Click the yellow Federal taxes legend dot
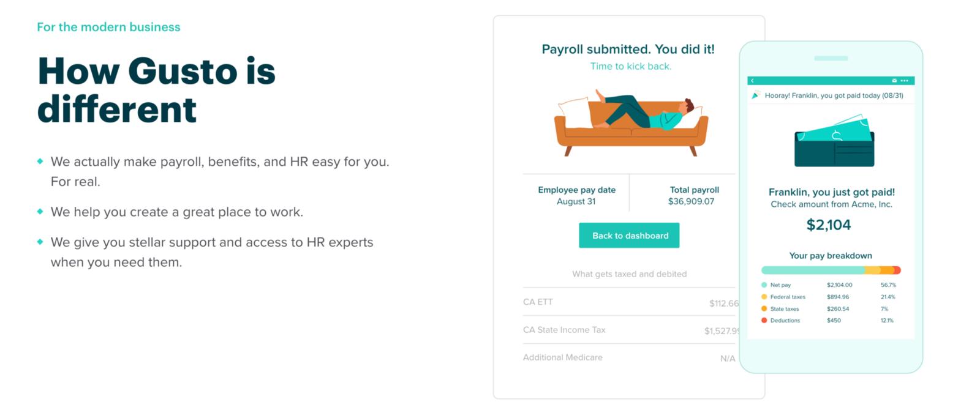Screen dimensions: 980x410 (764, 297)
